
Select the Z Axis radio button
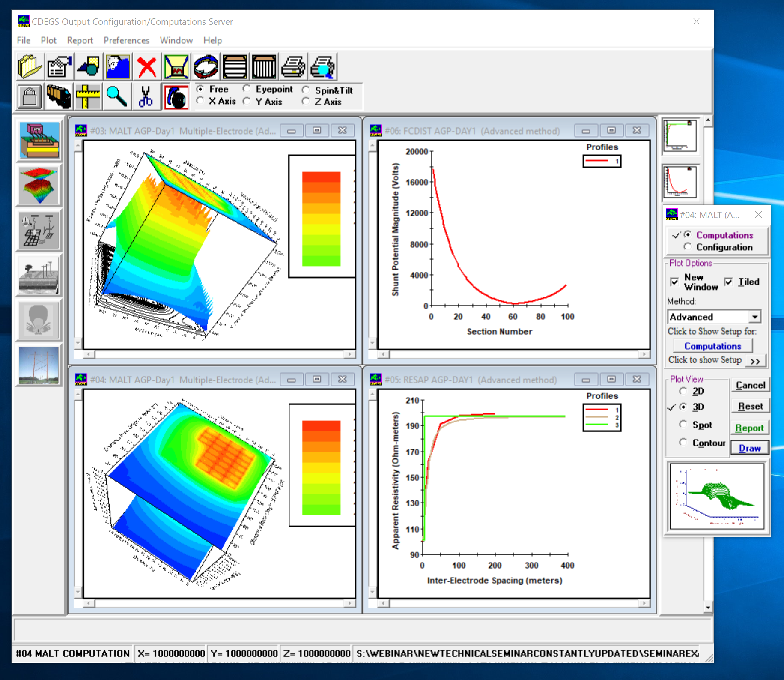click(306, 102)
